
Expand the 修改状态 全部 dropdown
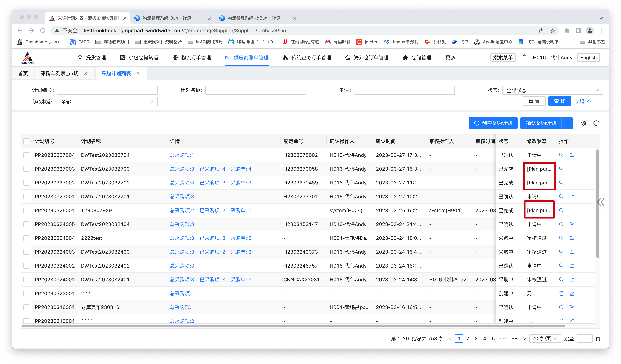click(107, 102)
